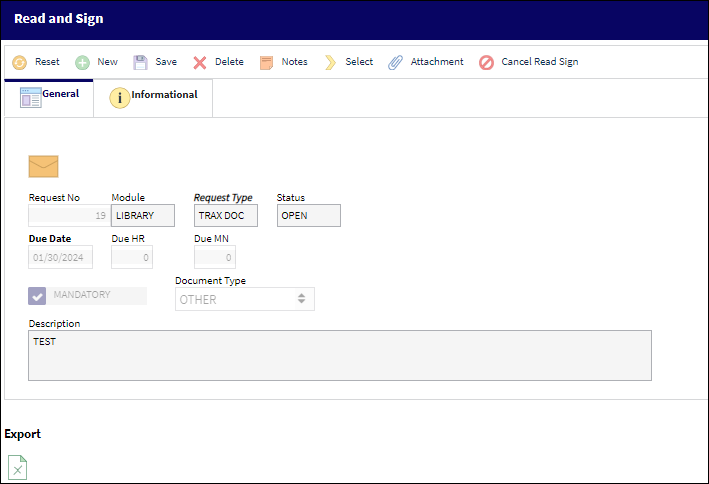This screenshot has width=709, height=484.
Task: Click the Request Type field TRAX DOC
Action: (x=226, y=216)
